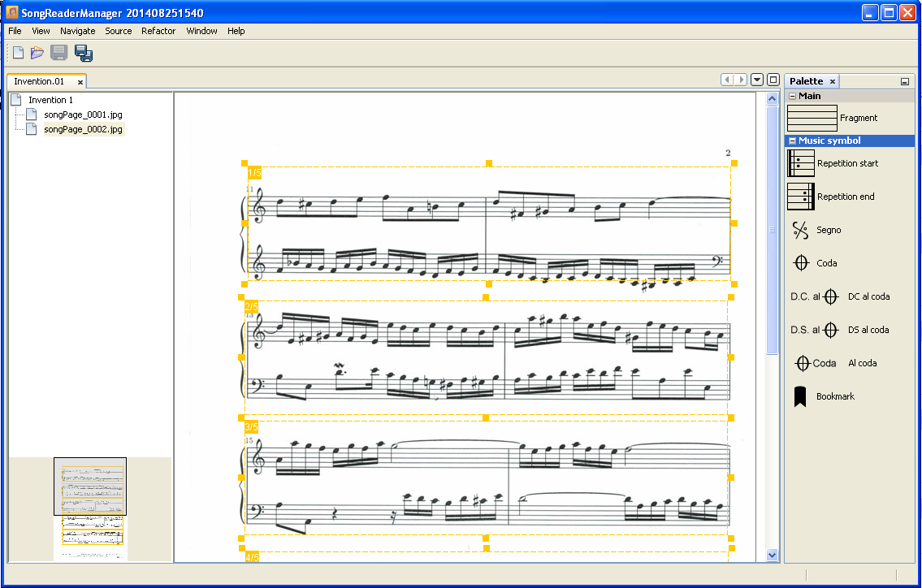The height and width of the screenshot is (588, 922).
Task: Select fragment label 3/5
Action: tap(251, 427)
